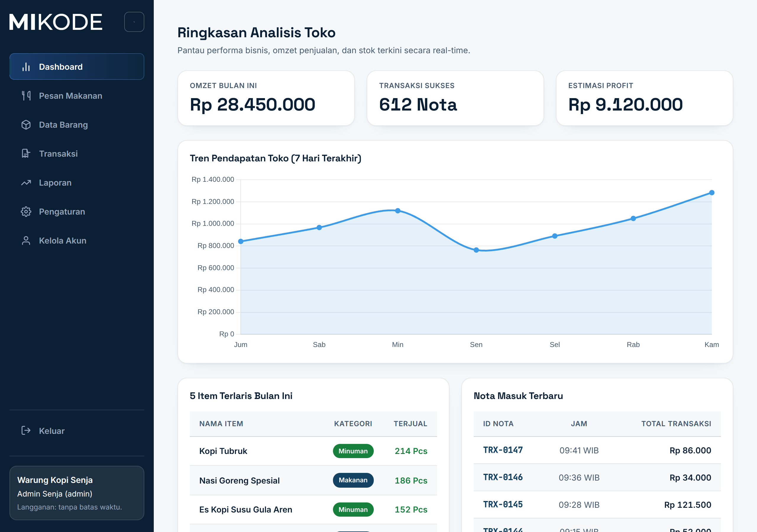The height and width of the screenshot is (532, 757).
Task: Click the KATEGORI column header
Action: coord(353,424)
